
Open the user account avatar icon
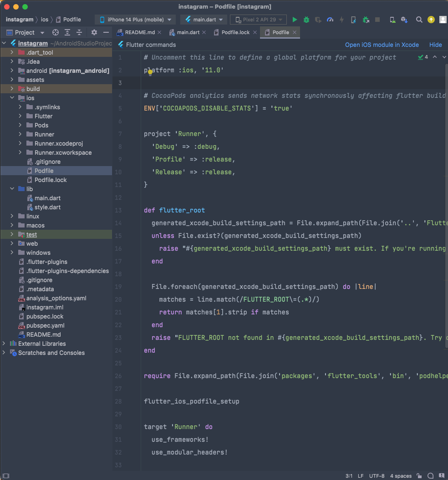pyautogui.click(x=443, y=20)
